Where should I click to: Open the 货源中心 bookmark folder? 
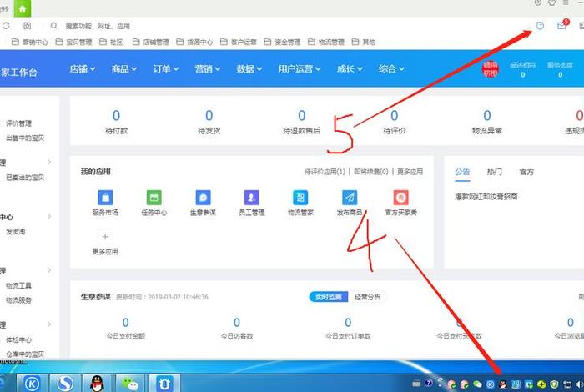(194, 42)
